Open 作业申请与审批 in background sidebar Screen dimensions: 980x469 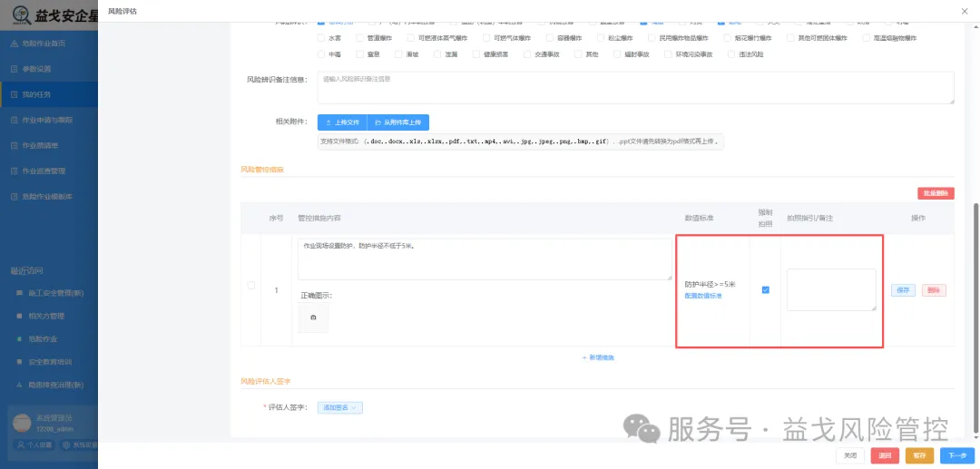(49, 120)
